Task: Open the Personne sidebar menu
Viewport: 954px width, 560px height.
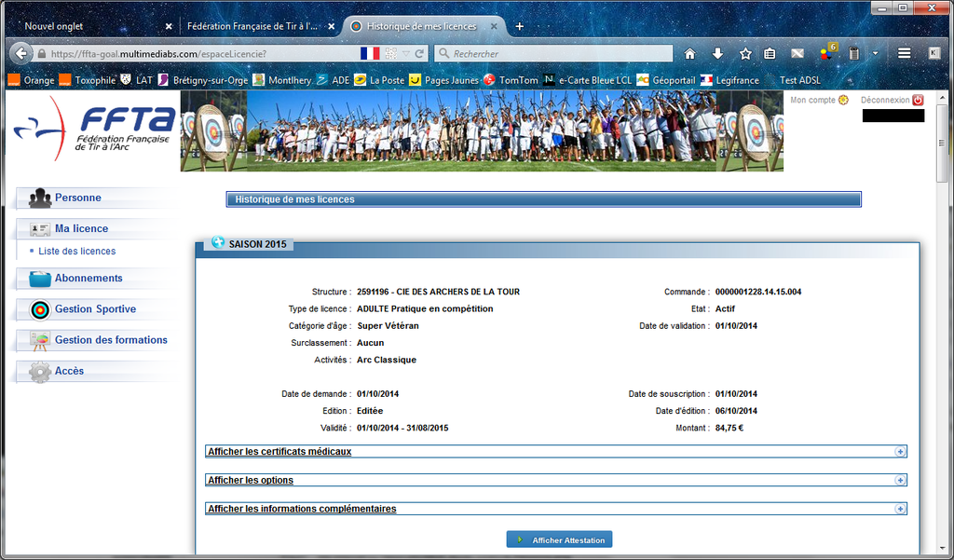Action: 78,198
